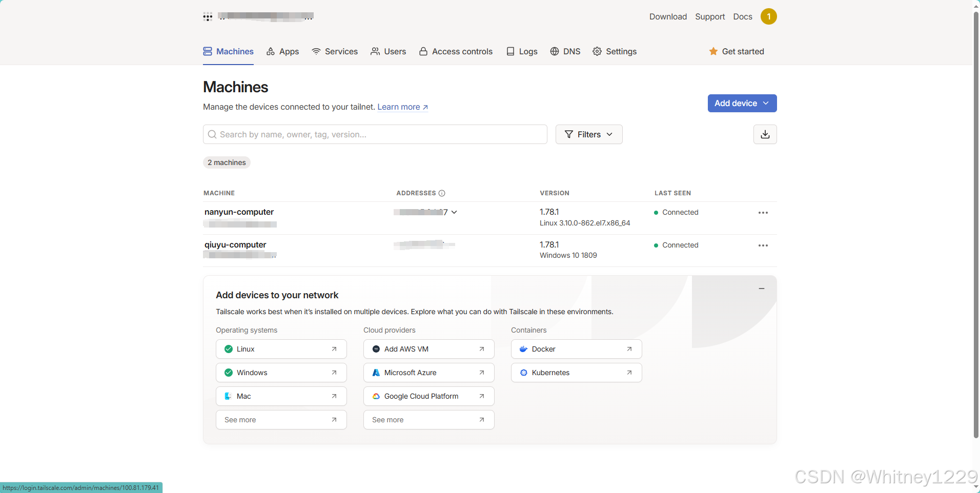Click the Linux green checkmark icon

pos(229,349)
